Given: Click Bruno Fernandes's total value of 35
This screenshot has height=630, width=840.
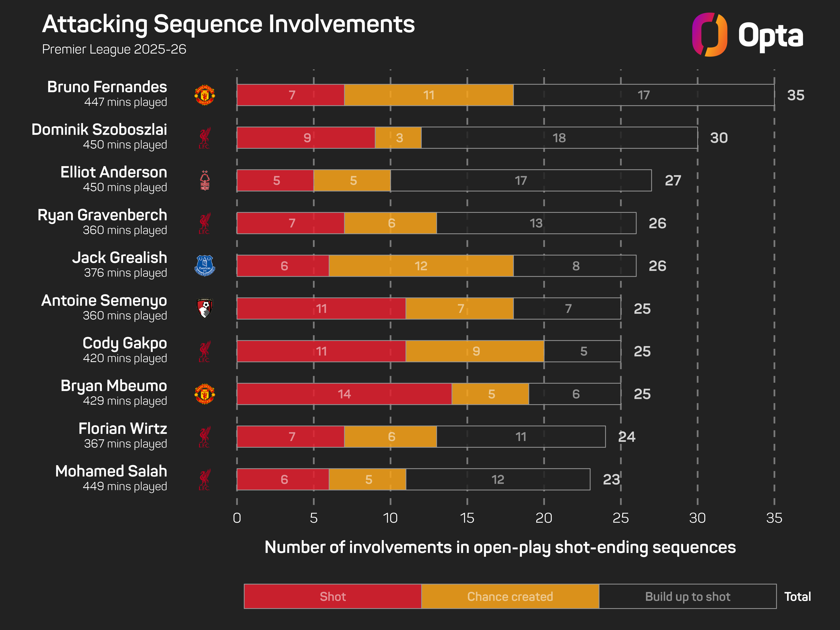Looking at the screenshot, I should pyautogui.click(x=795, y=95).
